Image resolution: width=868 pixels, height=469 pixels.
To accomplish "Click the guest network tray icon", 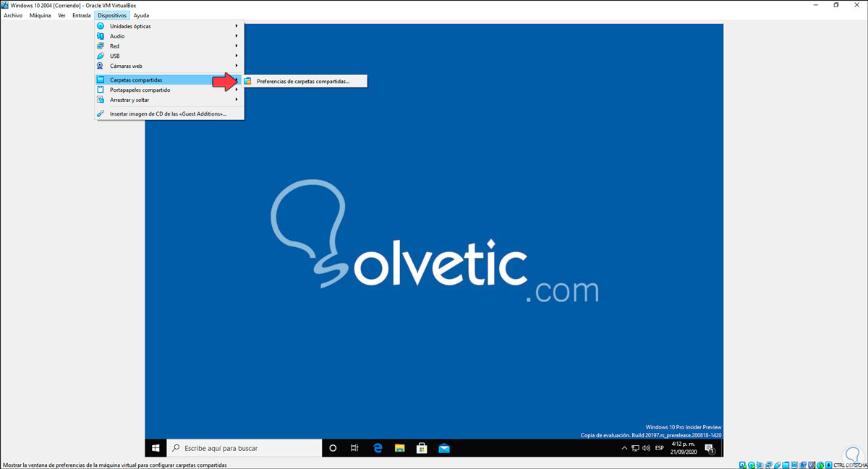I will (635, 448).
